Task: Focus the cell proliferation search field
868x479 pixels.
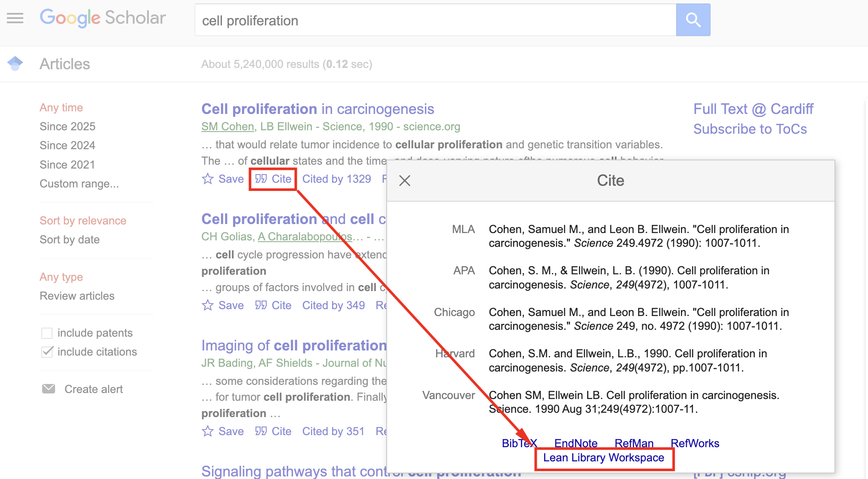Action: pos(435,20)
